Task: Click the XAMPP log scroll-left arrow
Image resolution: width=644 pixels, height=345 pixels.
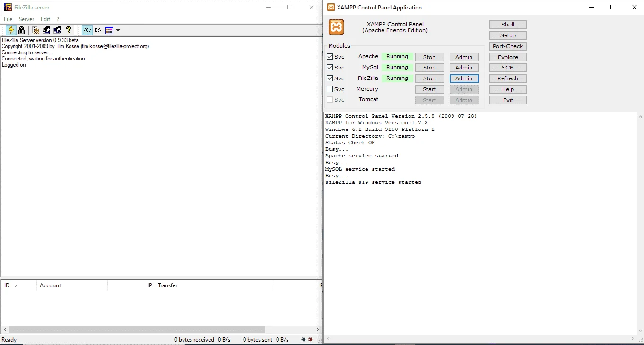Action: pyautogui.click(x=328, y=339)
